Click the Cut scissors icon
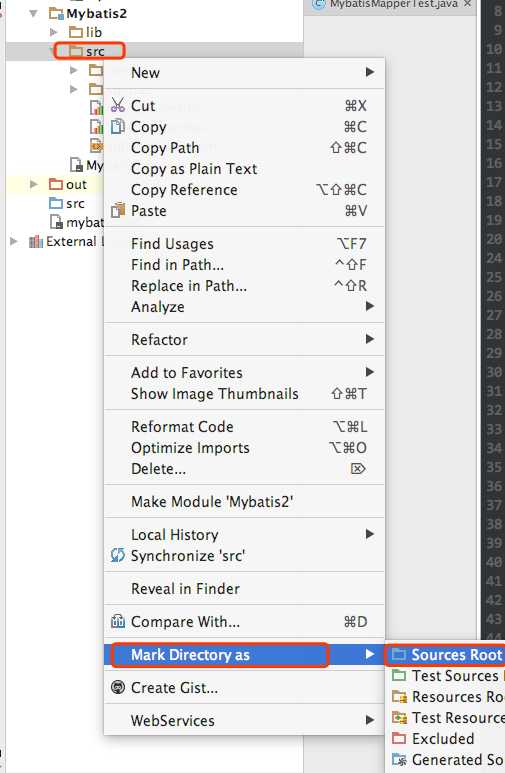The height and width of the screenshot is (773, 505). point(118,105)
